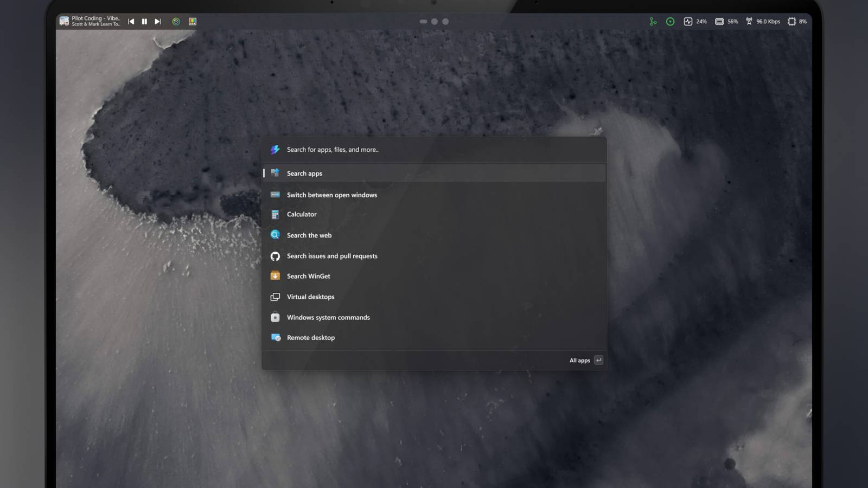Click the colorful square icon in top bar
This screenshot has width=868, height=488.
click(x=193, y=22)
